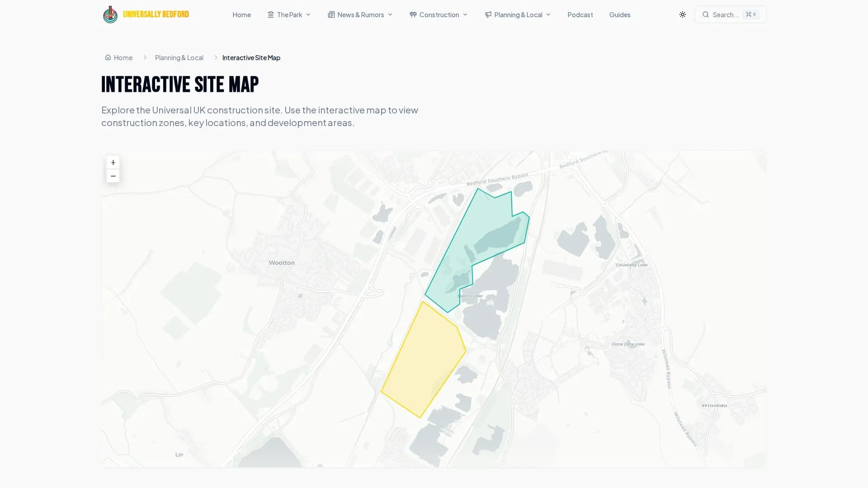
Task: Click the Causeway Lake map label
Action: (632, 265)
